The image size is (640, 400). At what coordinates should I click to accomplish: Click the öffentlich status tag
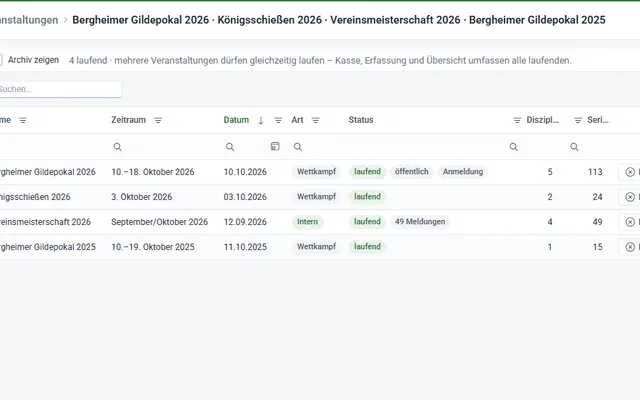(412, 172)
